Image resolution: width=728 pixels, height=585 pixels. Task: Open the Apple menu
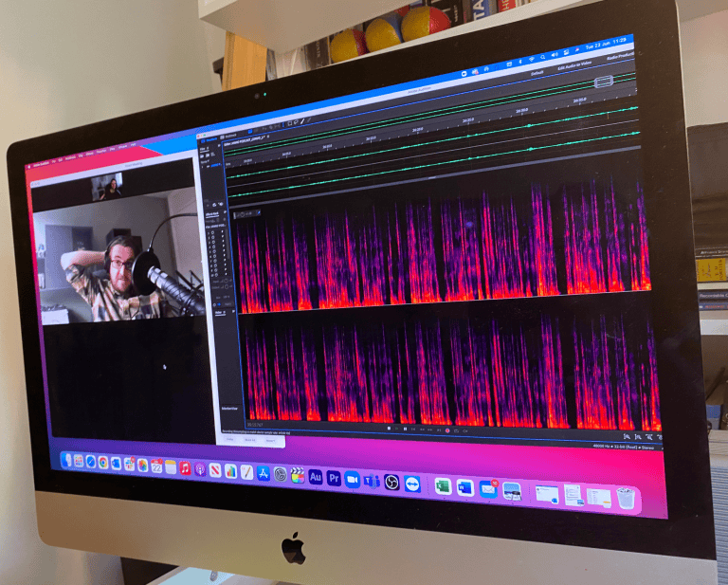pos(29,165)
